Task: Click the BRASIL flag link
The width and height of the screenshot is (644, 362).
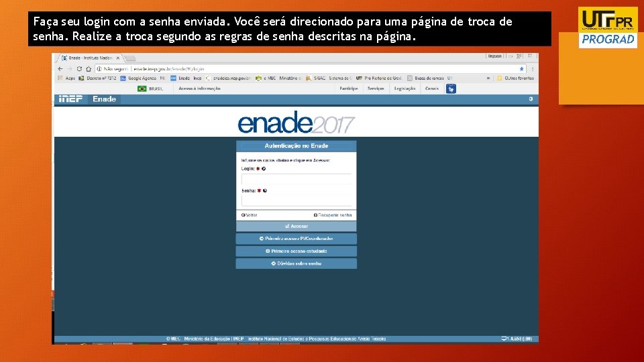Action: pyautogui.click(x=150, y=88)
